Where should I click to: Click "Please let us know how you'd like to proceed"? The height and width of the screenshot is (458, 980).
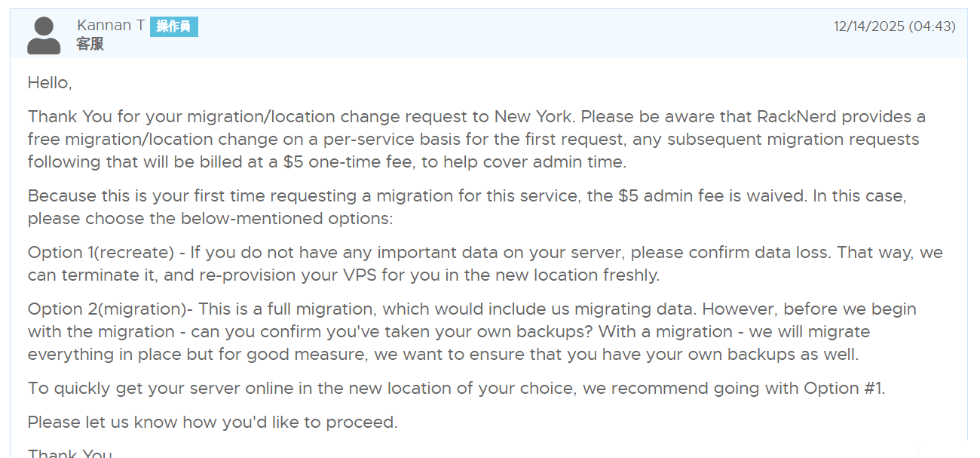click(213, 423)
